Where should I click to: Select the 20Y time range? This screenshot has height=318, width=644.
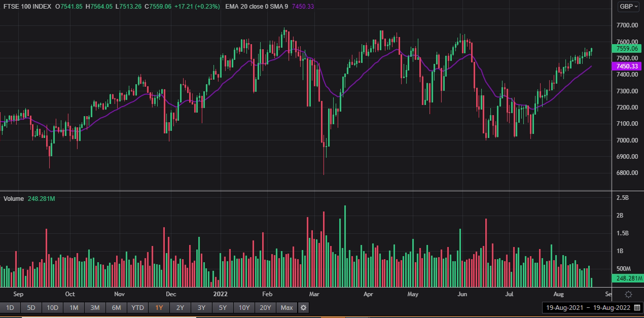pos(265,307)
